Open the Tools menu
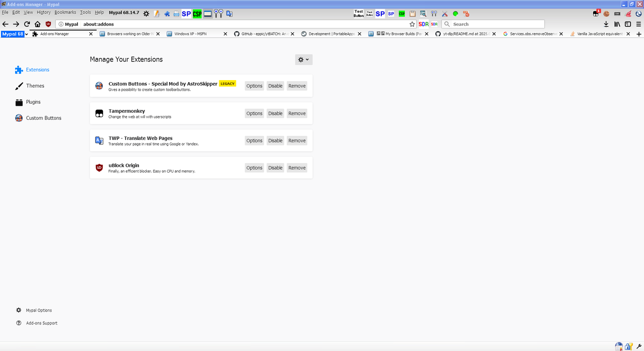The image size is (644, 351). point(86,12)
